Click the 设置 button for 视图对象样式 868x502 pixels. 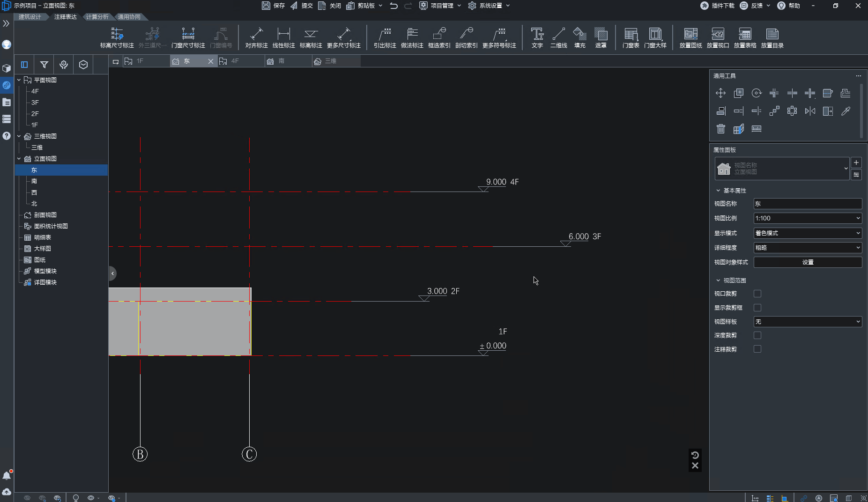click(x=808, y=262)
